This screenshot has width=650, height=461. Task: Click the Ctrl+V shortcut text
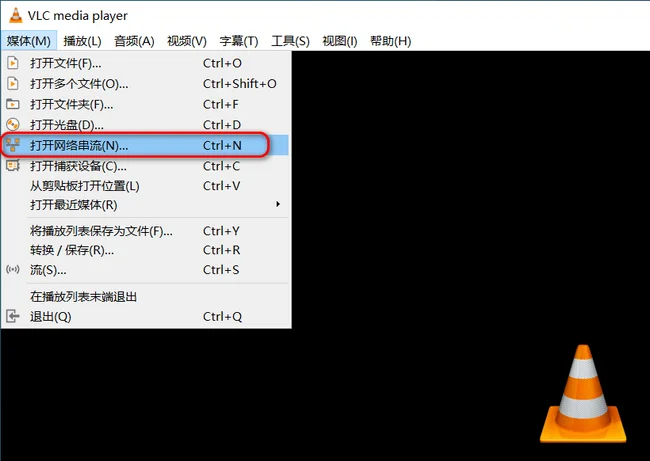(221, 186)
